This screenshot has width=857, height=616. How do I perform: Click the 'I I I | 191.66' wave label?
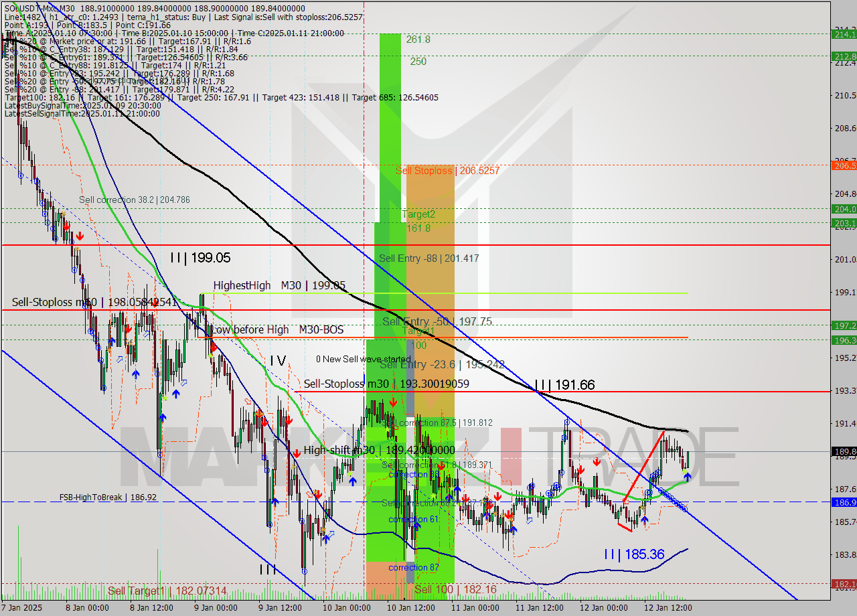[565, 385]
